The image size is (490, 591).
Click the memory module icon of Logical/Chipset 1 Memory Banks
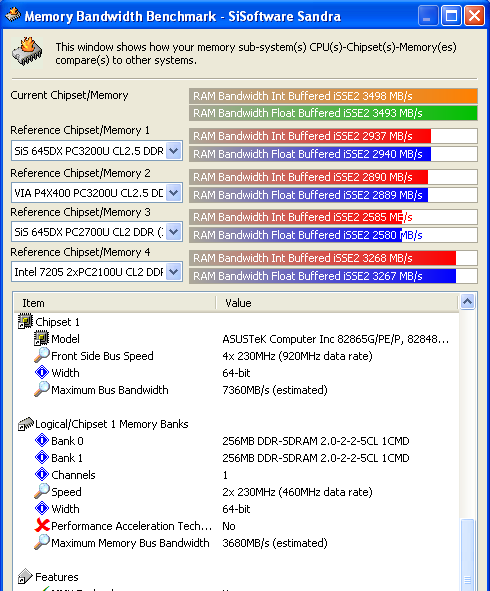[x=26, y=424]
